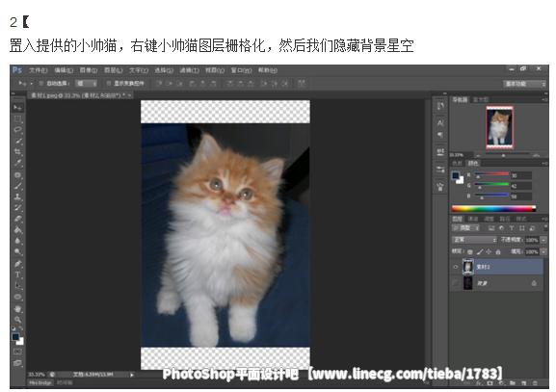556x392 pixels.
Task: Select the Lasso tool
Action: [17, 130]
